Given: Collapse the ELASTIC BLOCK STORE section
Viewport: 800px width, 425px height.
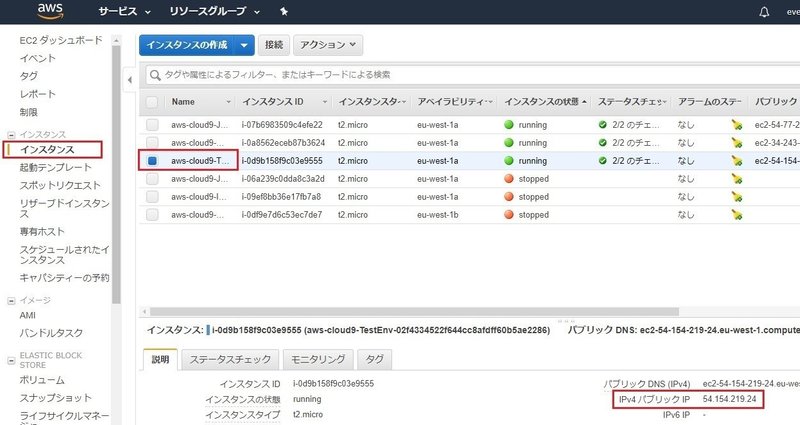Looking at the screenshot, I should click(x=11, y=360).
